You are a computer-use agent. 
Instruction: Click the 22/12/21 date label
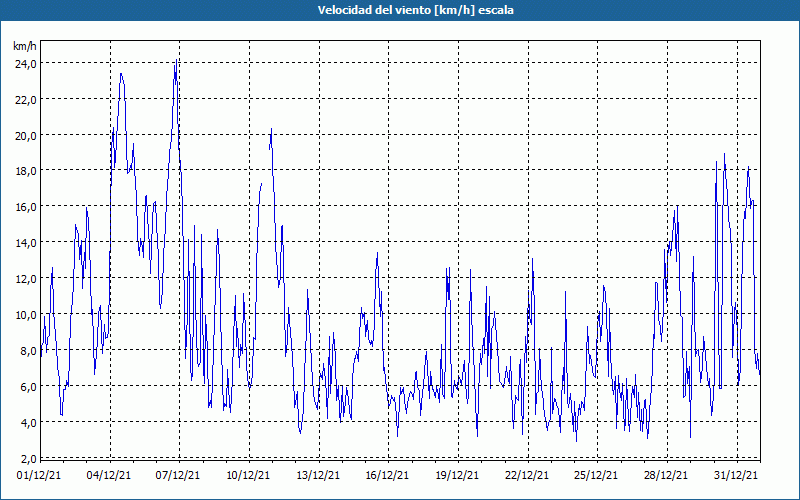(527, 476)
